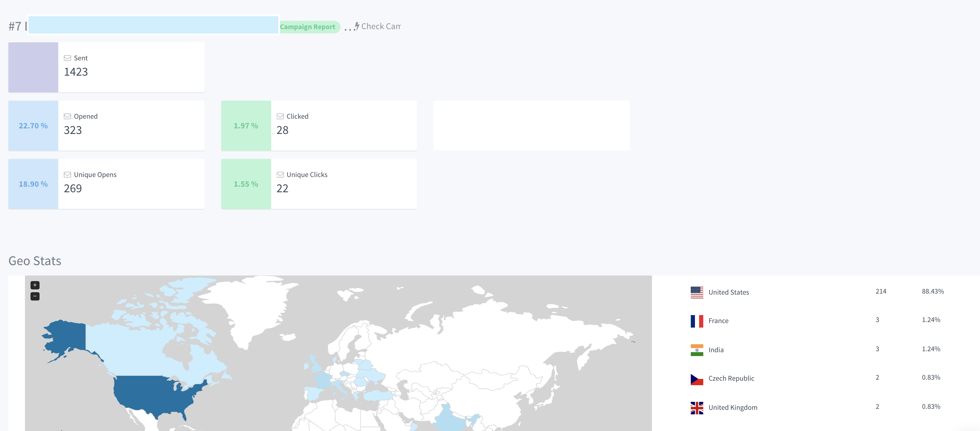This screenshot has width=980, height=431.
Task: Click the map zoom out control
Action: tap(35, 296)
